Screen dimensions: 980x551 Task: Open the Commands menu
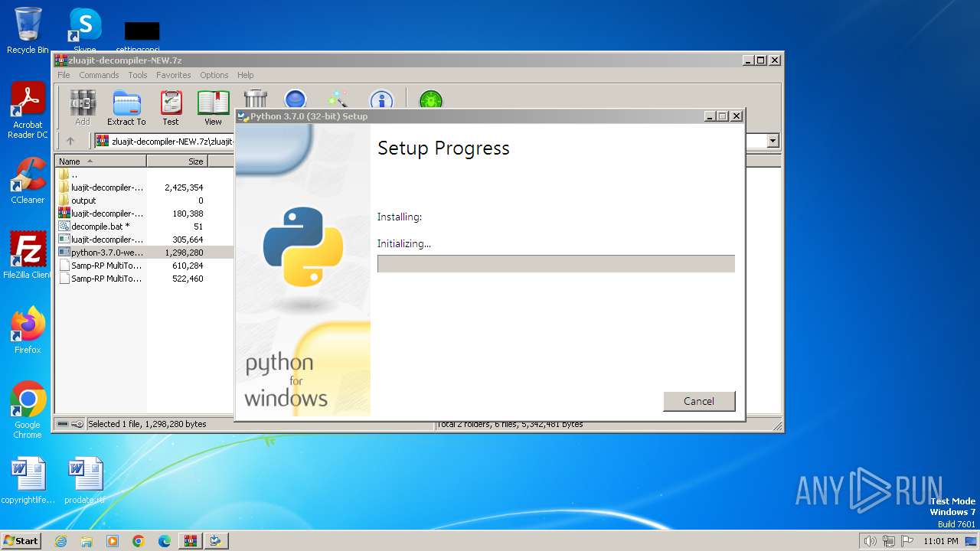[x=99, y=75]
